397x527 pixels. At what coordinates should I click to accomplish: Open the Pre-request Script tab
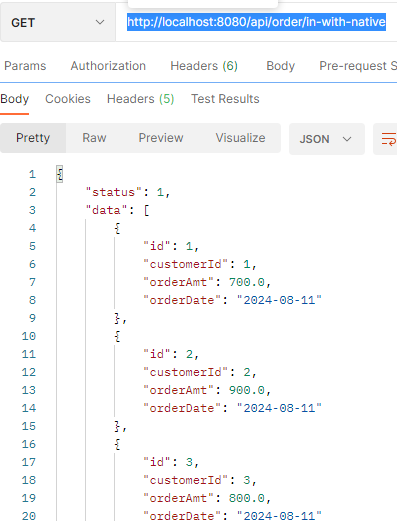pyautogui.click(x=358, y=66)
